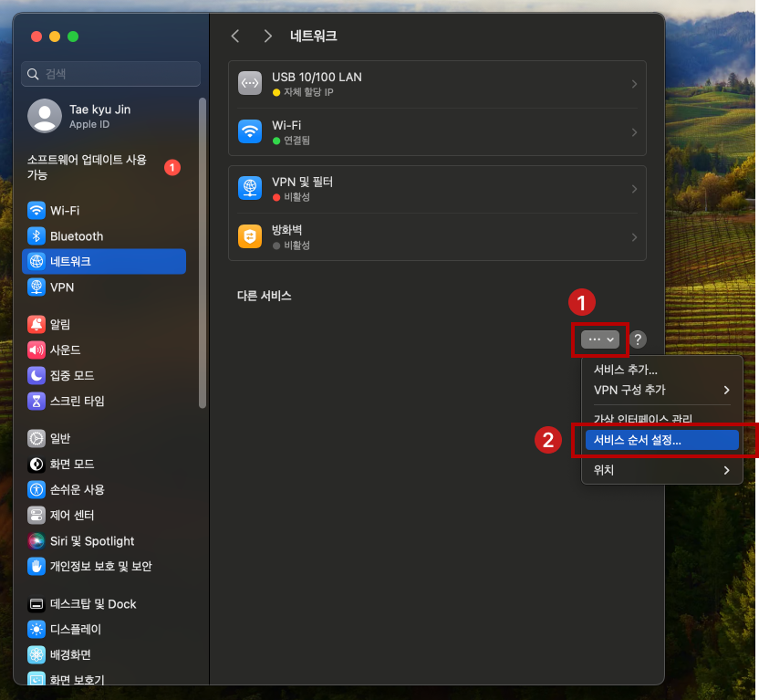Open Bluetooth settings from sidebar icon
Viewport: 759px width, 700px height.
point(36,235)
